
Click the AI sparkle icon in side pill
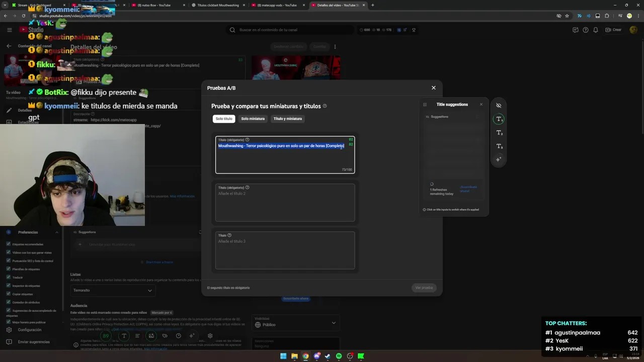[499, 159]
